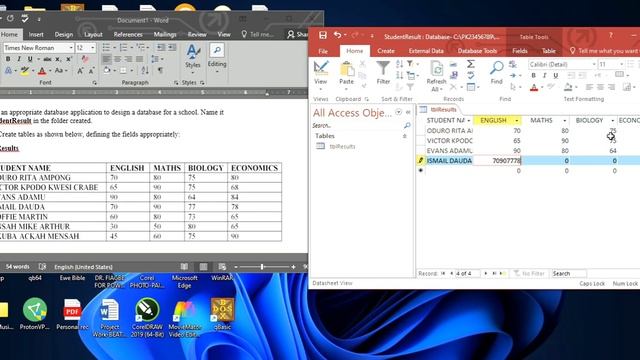Click the Align Left icon in Access Text Formatting
The image size is (640, 360).
(589, 87)
